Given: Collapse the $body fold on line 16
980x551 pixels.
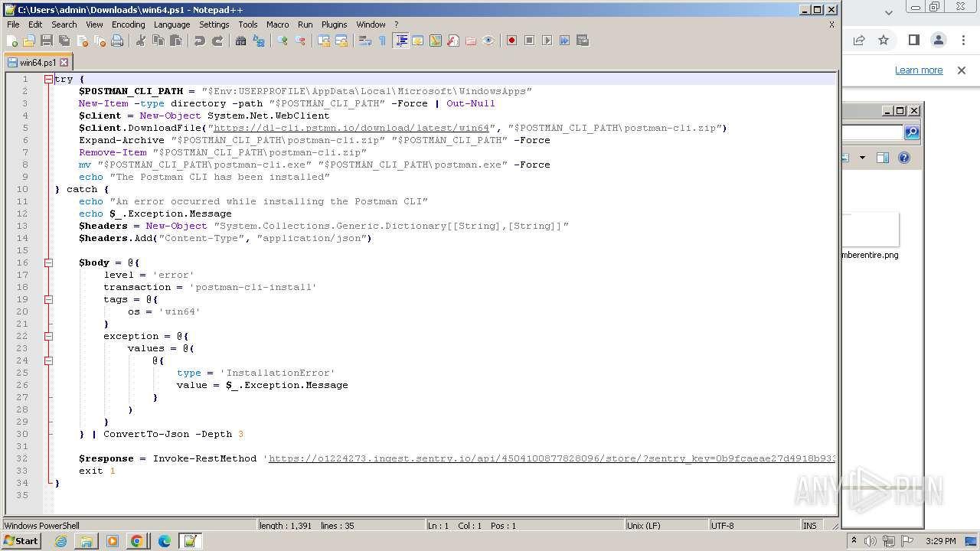Looking at the screenshot, I should pos(48,262).
